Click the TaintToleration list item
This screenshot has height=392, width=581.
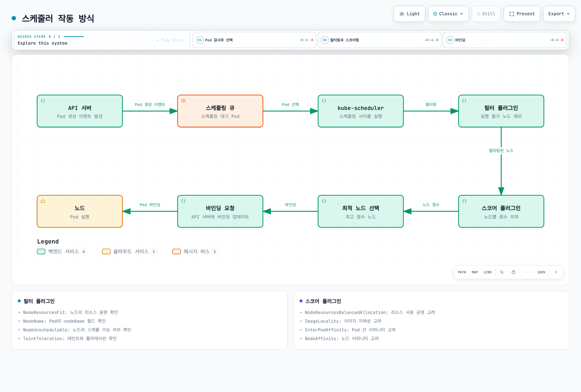[70, 339]
